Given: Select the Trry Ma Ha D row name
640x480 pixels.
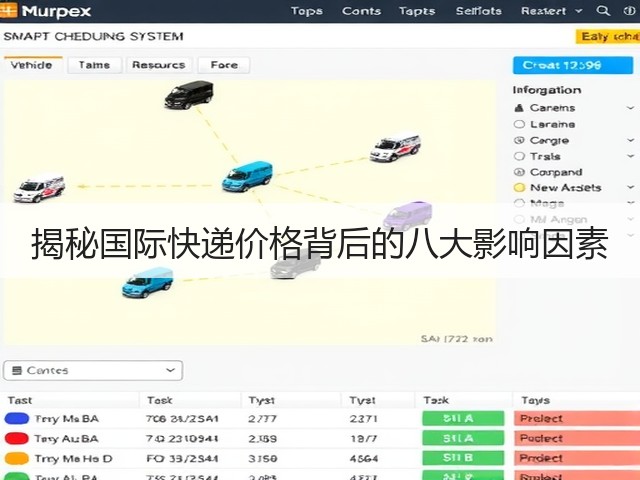Looking at the screenshot, I should click(x=73, y=459).
